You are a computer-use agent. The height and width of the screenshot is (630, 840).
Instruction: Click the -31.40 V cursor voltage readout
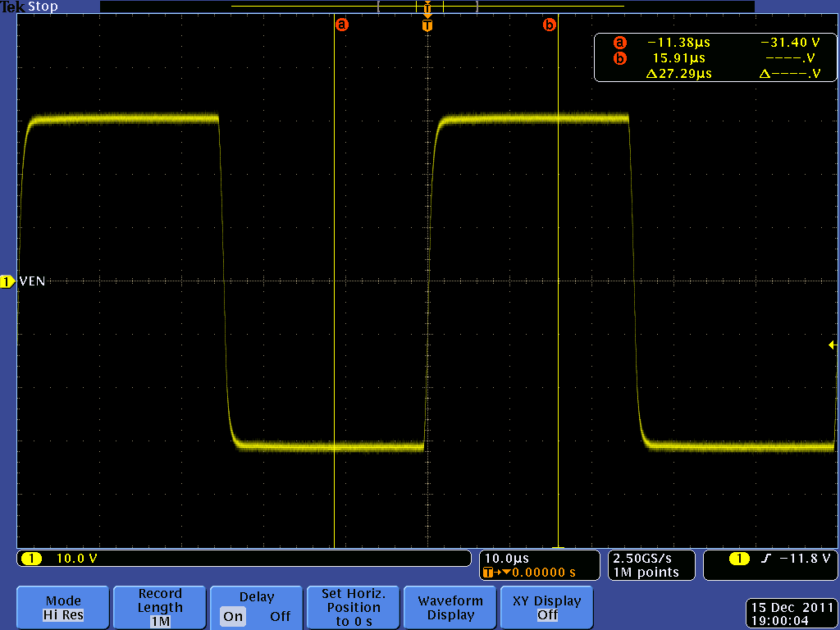pos(790,43)
